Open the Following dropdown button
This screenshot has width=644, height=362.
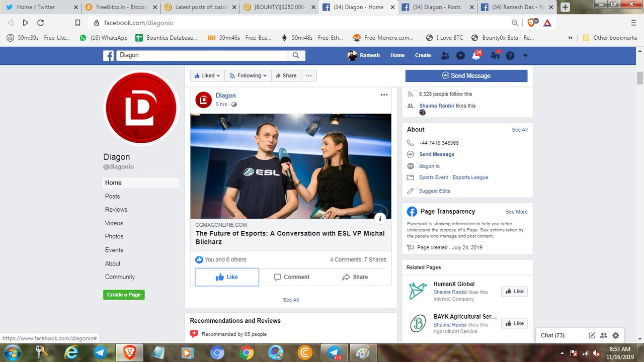248,75
